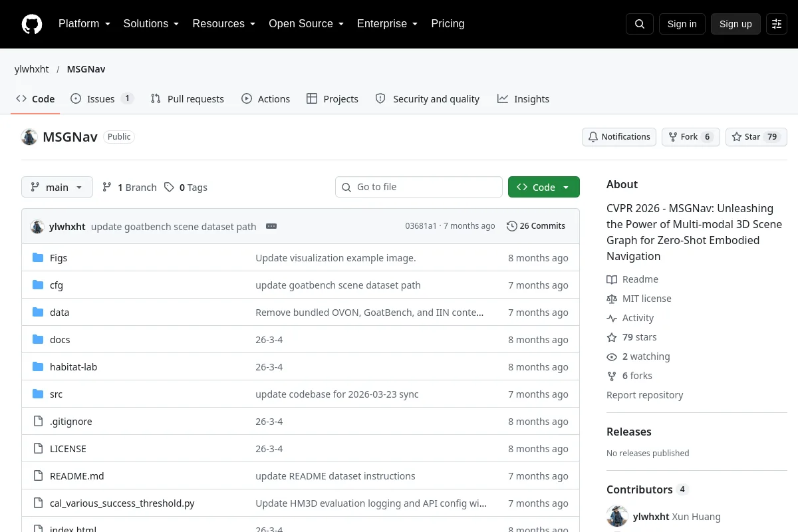Screen dimensions: 798x532
Task: Open Activity link in About sidebar
Action: click(x=630, y=318)
